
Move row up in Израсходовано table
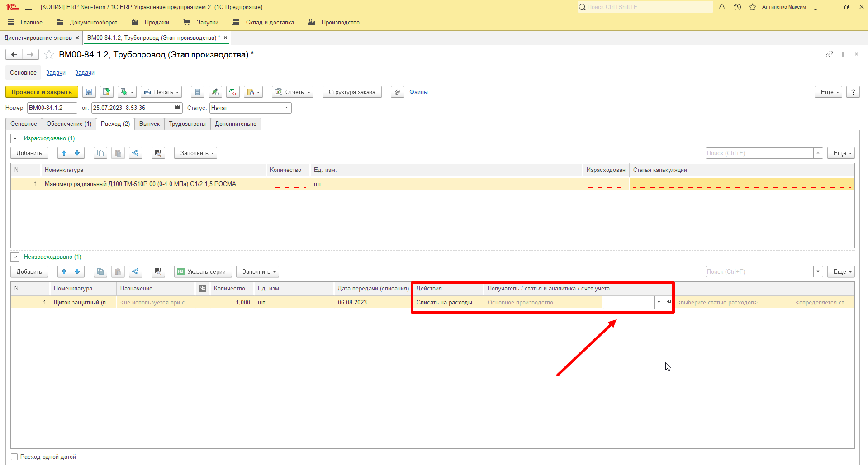pos(64,153)
